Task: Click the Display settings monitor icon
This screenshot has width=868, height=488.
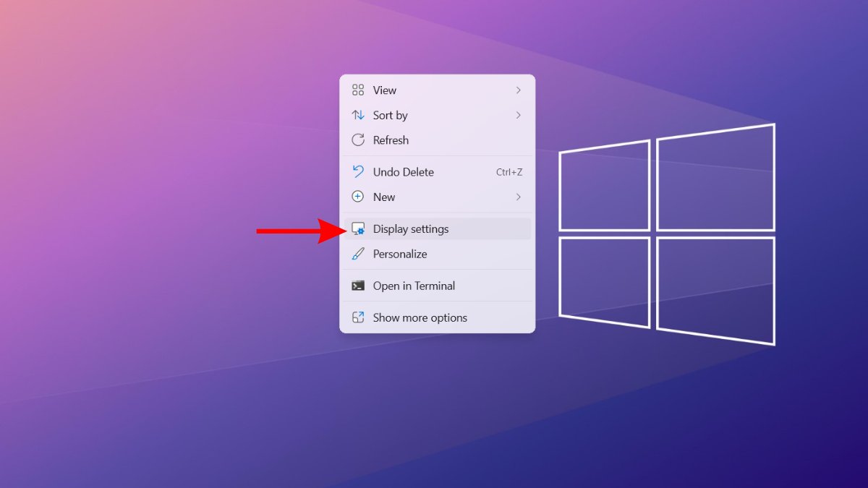Action: (x=358, y=229)
